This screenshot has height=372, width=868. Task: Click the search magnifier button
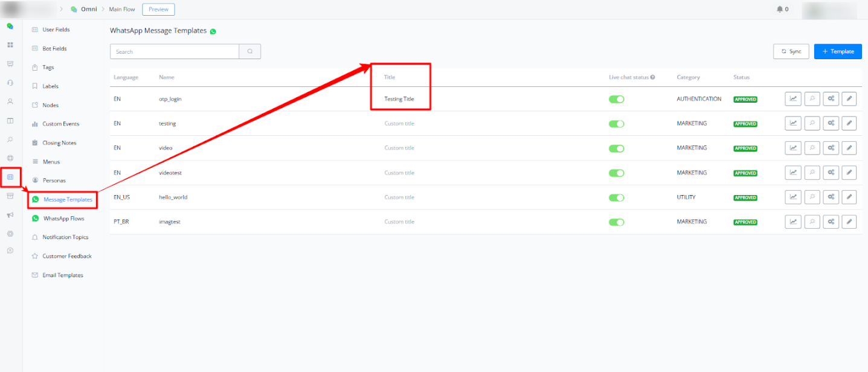[250, 52]
